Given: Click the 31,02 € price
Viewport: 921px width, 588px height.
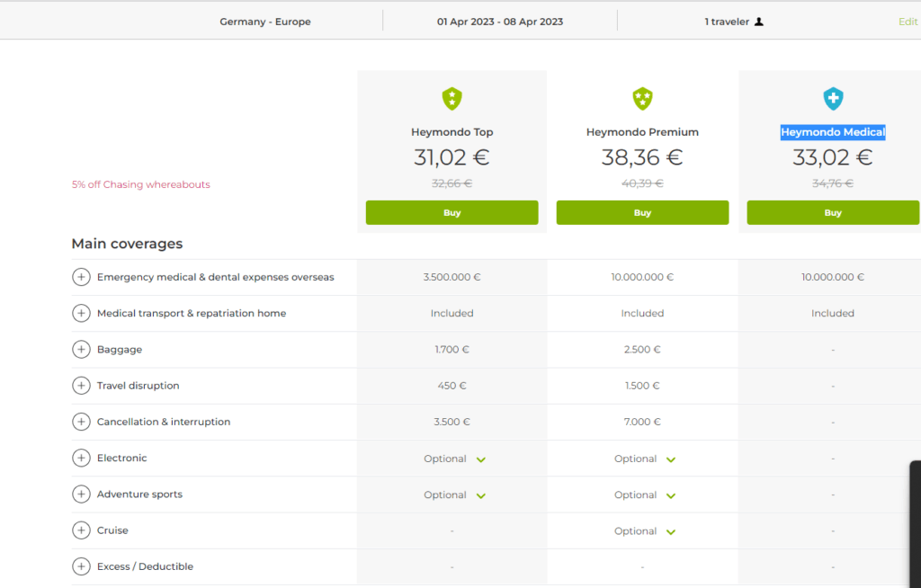Looking at the screenshot, I should (x=452, y=157).
